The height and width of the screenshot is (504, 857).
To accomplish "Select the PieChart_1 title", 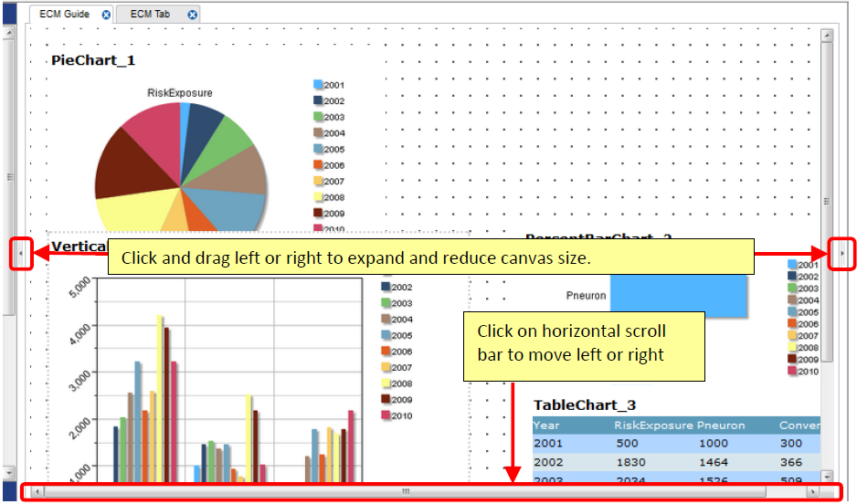I will click(x=93, y=60).
